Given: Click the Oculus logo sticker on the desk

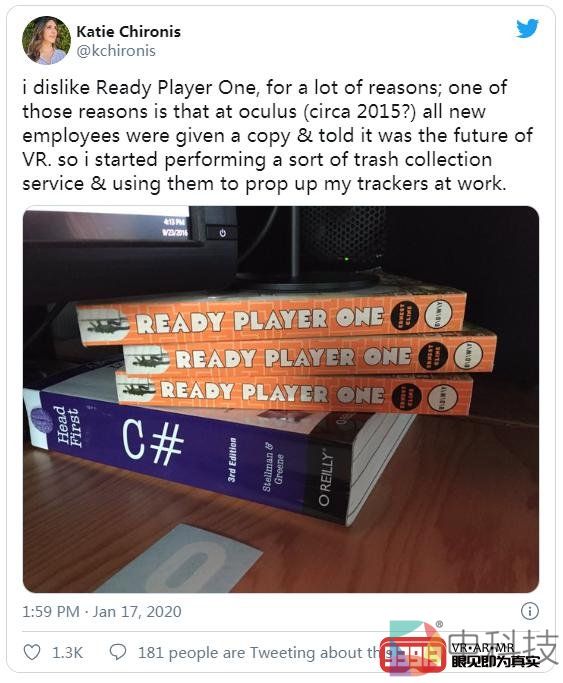Looking at the screenshot, I should (x=181, y=559).
